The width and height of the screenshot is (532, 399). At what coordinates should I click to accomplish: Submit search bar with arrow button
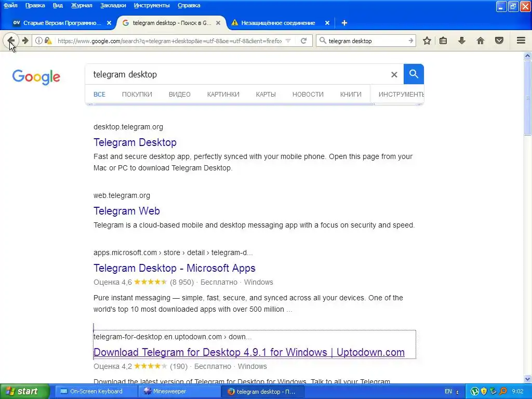(x=410, y=41)
